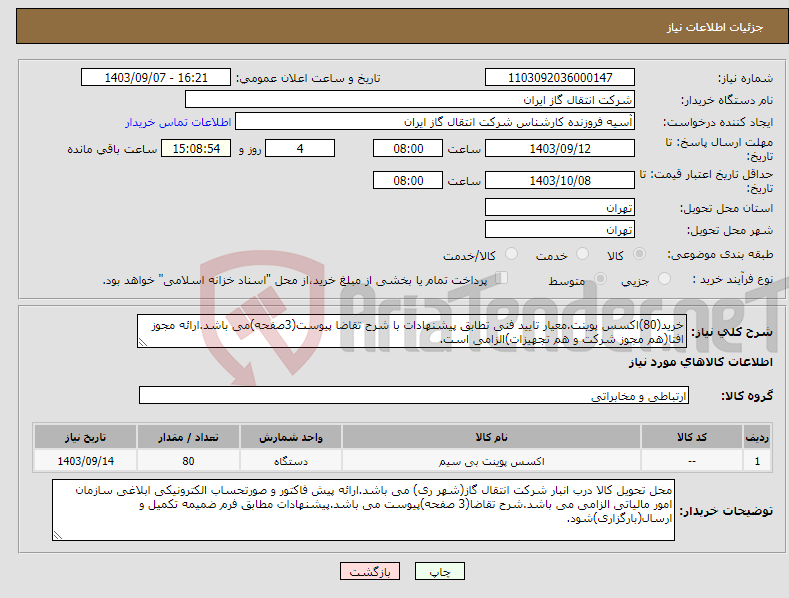Click the ردیف column header
789x598 pixels.
(x=757, y=437)
